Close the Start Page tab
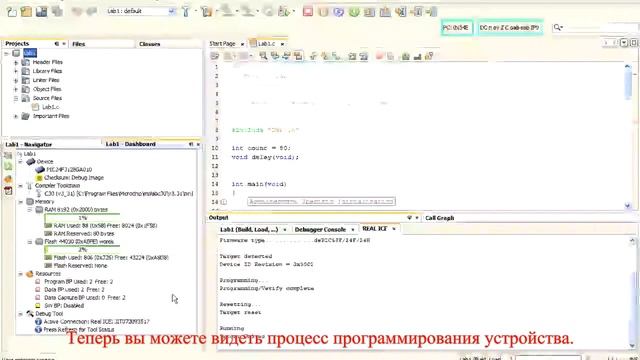This screenshot has width=640, height=360. [x=242, y=44]
